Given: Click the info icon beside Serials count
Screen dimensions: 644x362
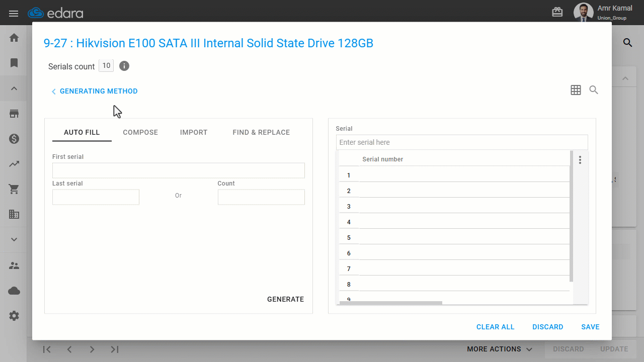Looking at the screenshot, I should 124,66.
